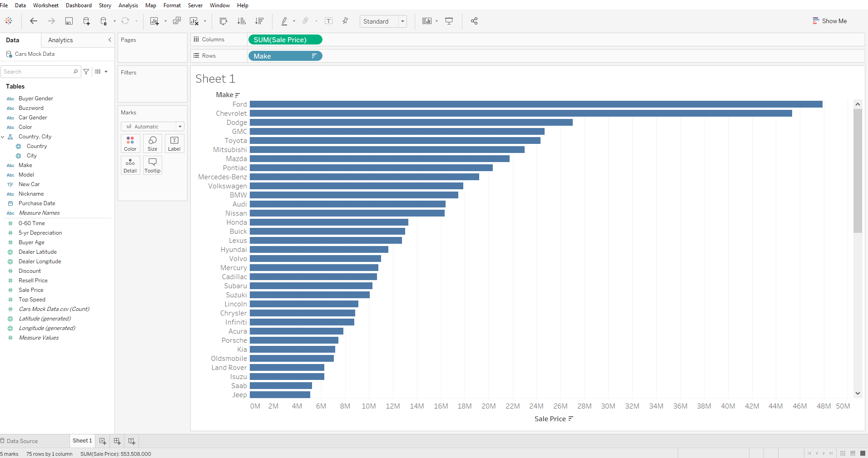This screenshot has height=458, width=868.
Task: Click the Size marks card button
Action: pos(153,143)
